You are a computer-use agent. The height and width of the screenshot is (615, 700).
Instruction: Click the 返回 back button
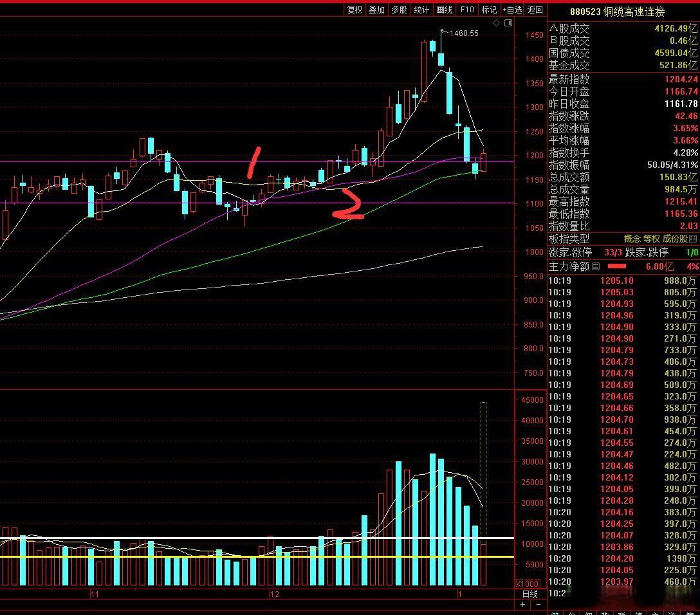535,10
